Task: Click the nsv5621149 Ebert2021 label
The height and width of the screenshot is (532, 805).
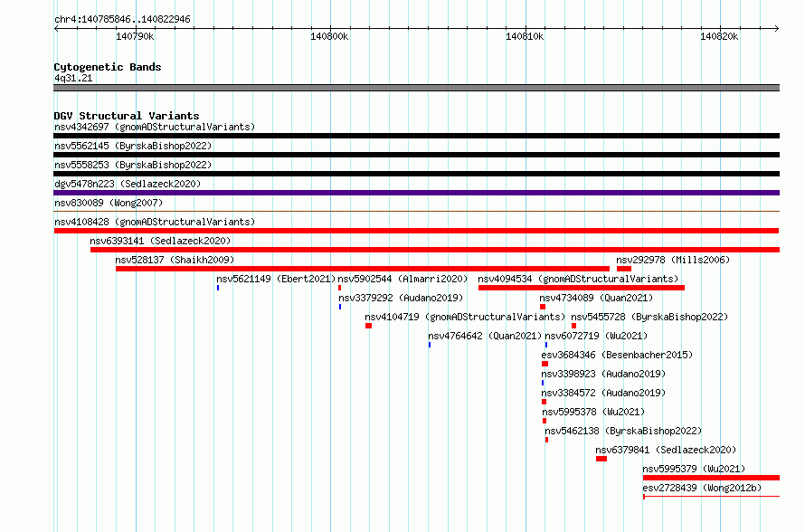Action: point(276,279)
